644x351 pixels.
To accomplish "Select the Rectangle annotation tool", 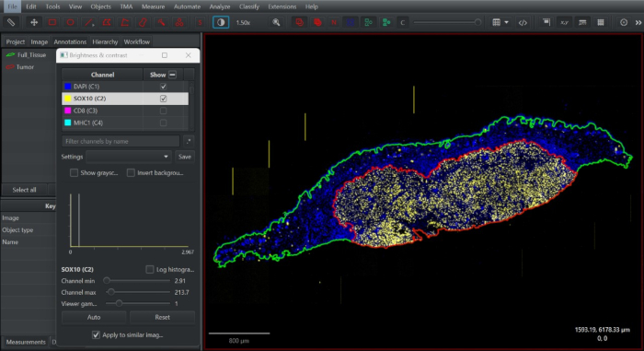I will click(52, 22).
